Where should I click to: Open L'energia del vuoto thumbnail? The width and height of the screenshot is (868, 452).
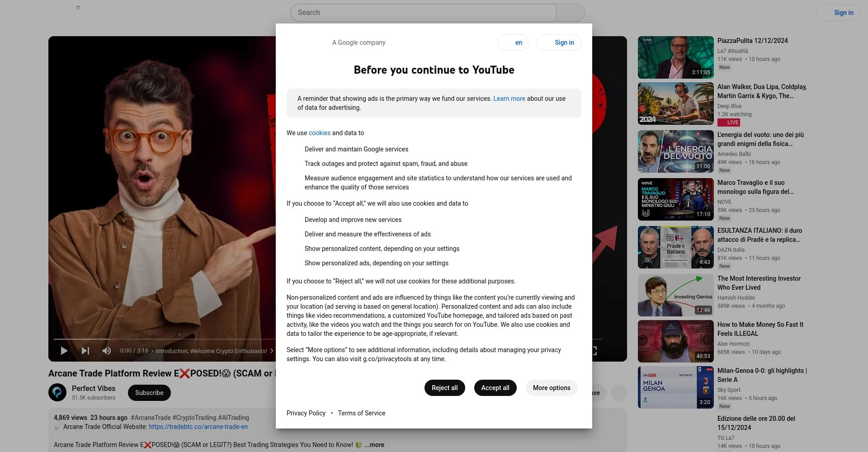coord(676,151)
